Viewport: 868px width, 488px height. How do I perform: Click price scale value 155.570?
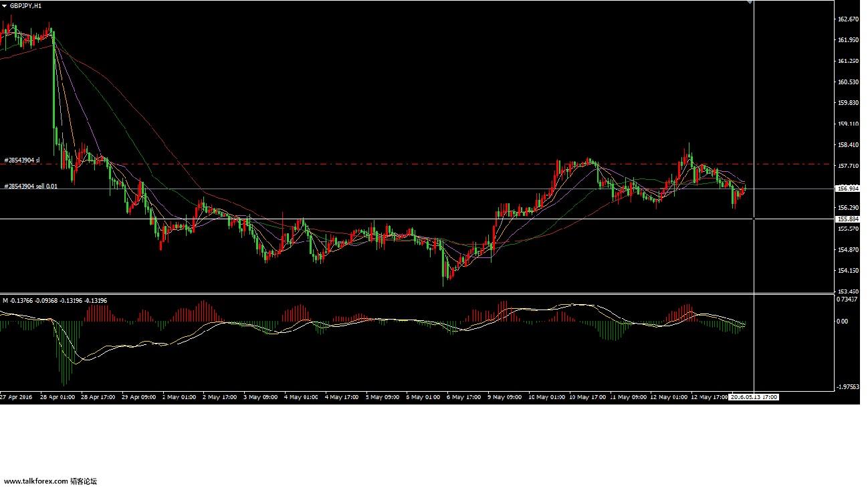848,229
